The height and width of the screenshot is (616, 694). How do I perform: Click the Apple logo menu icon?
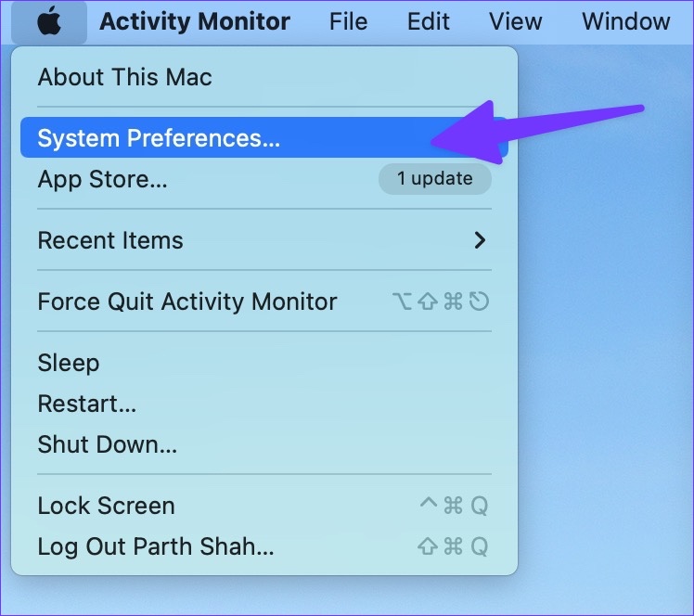[x=48, y=21]
